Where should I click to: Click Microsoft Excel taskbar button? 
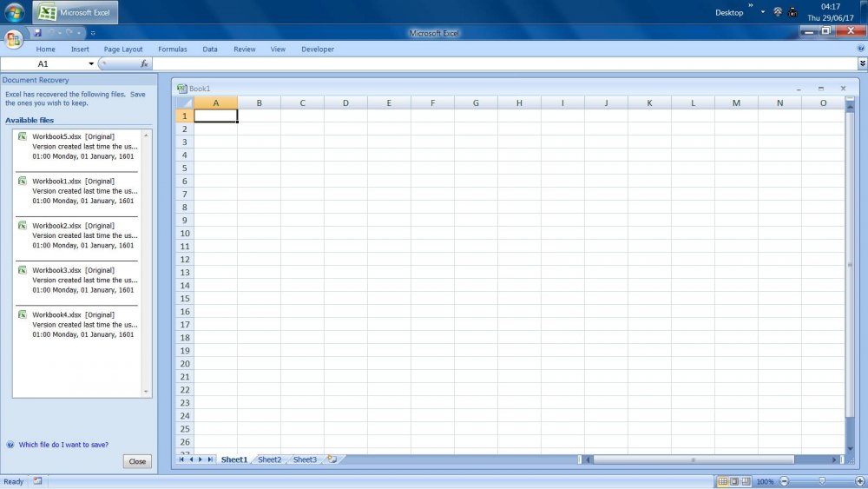(76, 12)
